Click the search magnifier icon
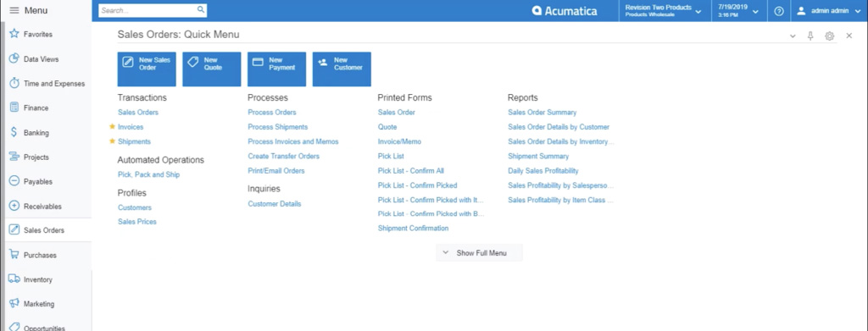This screenshot has width=868, height=331. pos(200,10)
